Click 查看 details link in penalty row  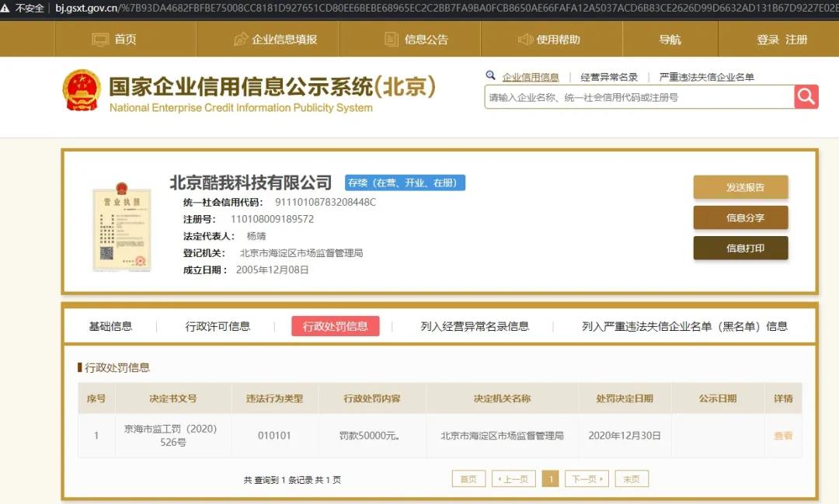pos(783,436)
